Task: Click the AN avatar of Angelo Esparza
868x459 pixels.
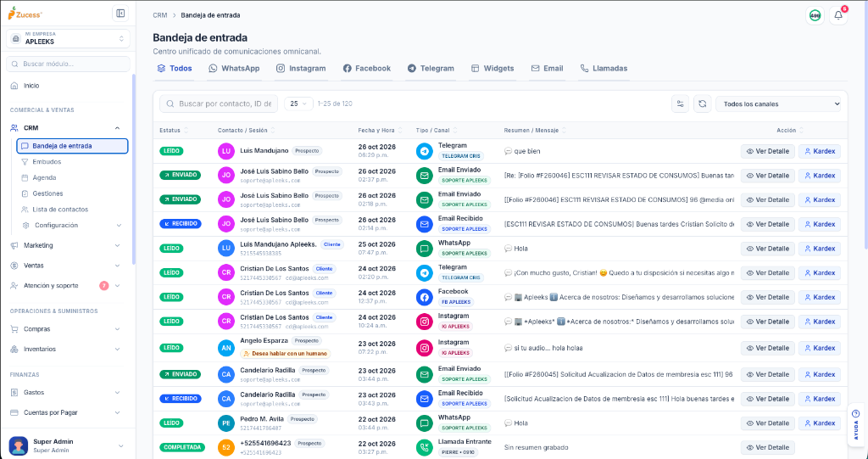Action: click(x=226, y=348)
